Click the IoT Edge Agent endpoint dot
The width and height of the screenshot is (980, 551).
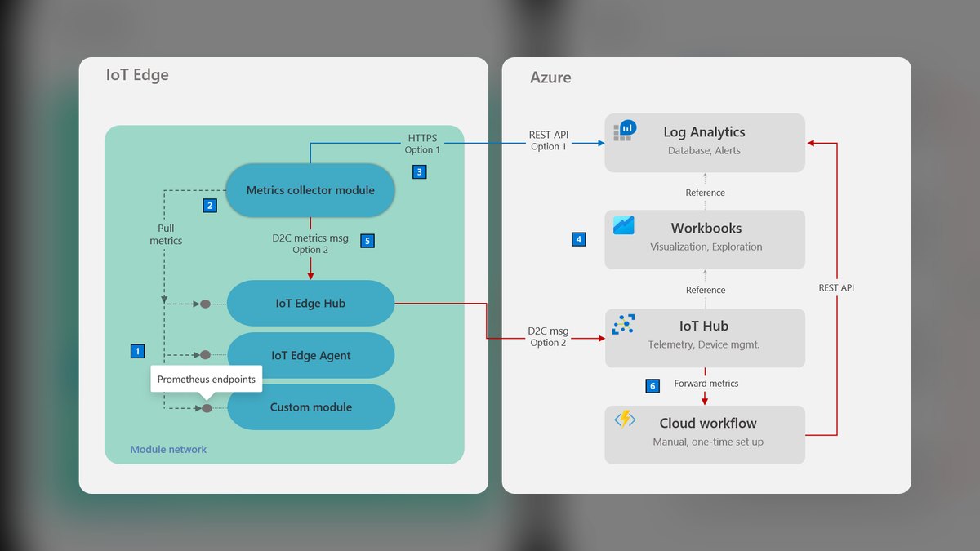click(206, 355)
